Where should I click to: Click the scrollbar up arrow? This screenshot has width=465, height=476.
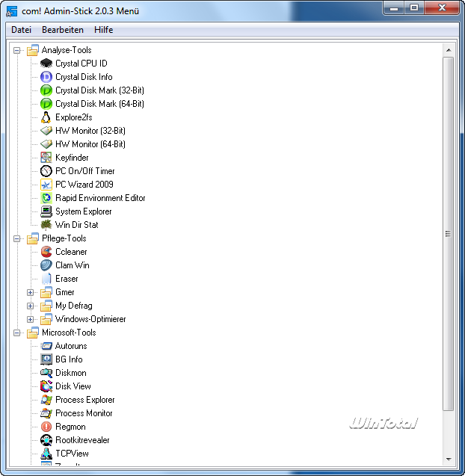tap(449, 50)
